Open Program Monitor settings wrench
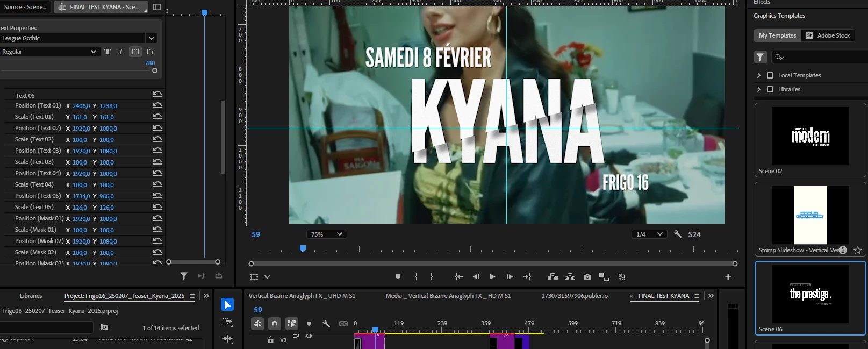This screenshot has height=349, width=868. point(678,234)
